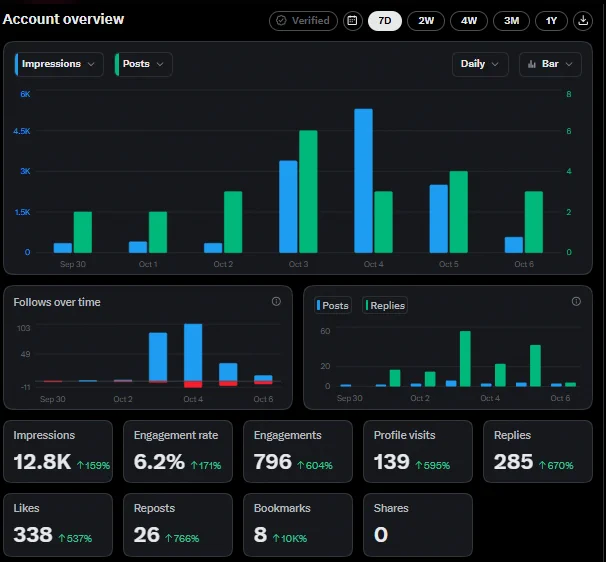Open the Profile visits 139 card

(418, 451)
